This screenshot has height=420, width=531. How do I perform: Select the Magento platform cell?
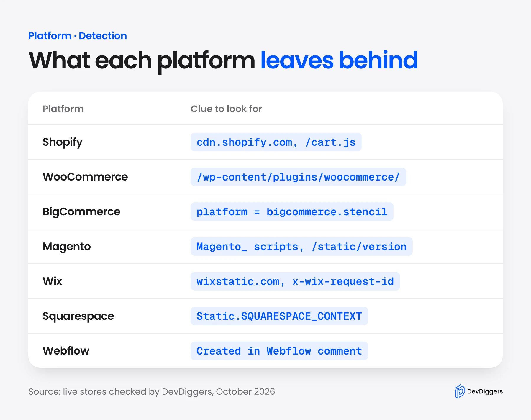click(67, 247)
